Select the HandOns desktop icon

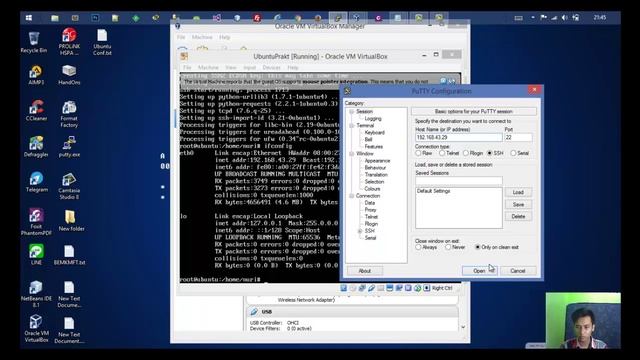(69, 75)
